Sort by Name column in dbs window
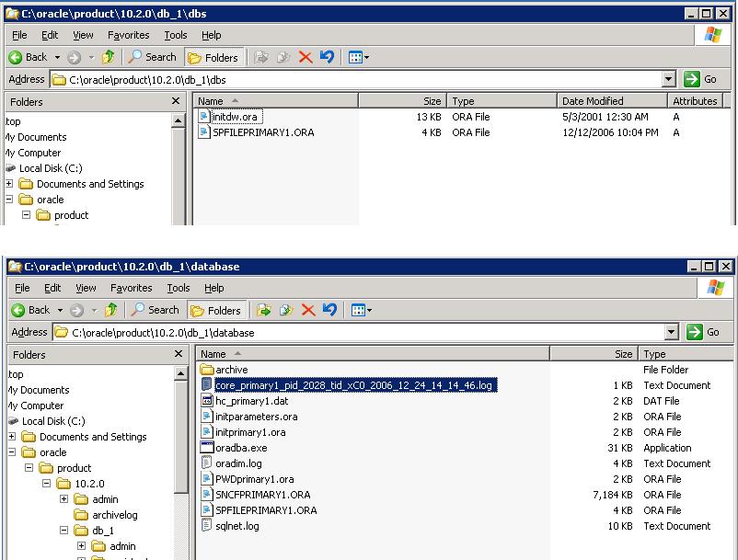Image resolution: width=738 pixels, height=560 pixels. 276,101
